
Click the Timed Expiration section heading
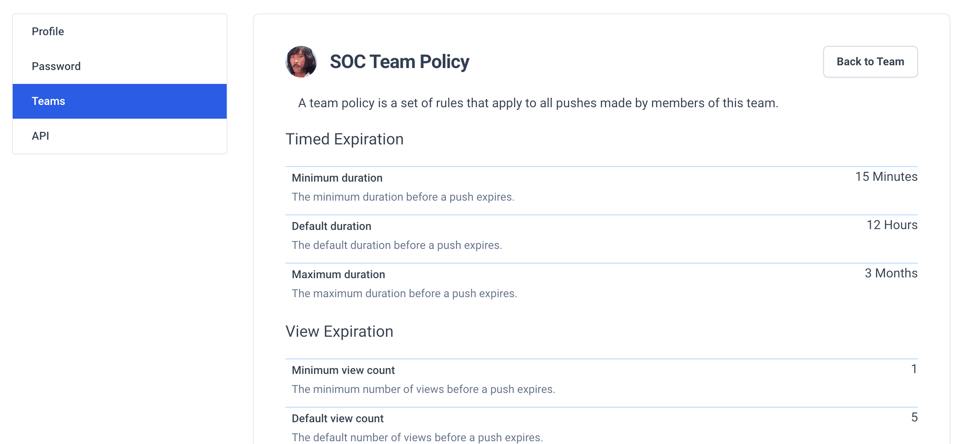(x=344, y=139)
